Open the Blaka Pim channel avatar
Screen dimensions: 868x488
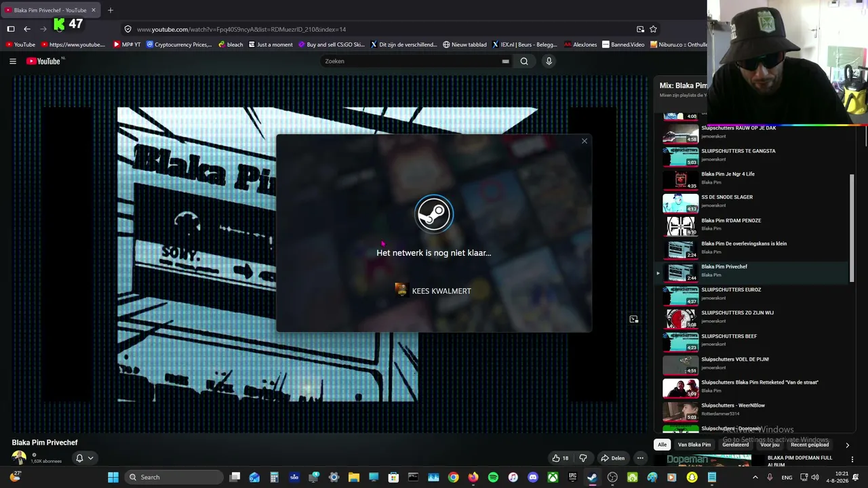click(19, 458)
